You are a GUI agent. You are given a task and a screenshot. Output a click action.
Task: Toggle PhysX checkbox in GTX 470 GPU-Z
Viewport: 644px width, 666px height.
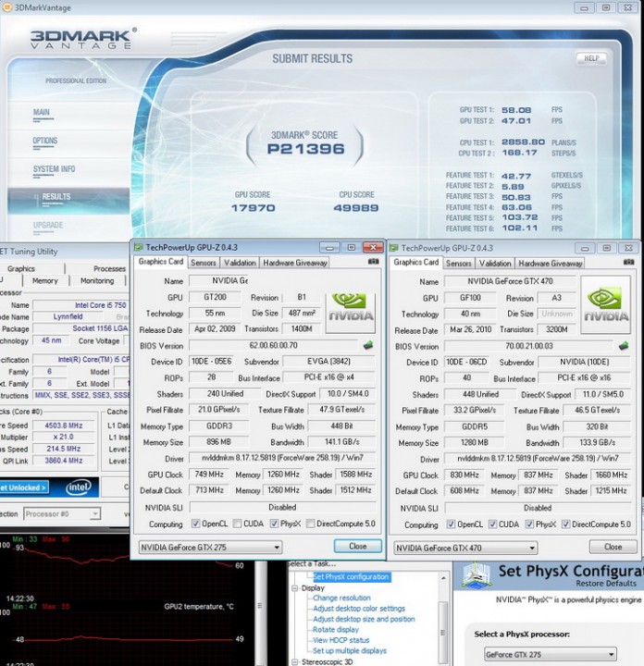pyautogui.click(x=529, y=524)
